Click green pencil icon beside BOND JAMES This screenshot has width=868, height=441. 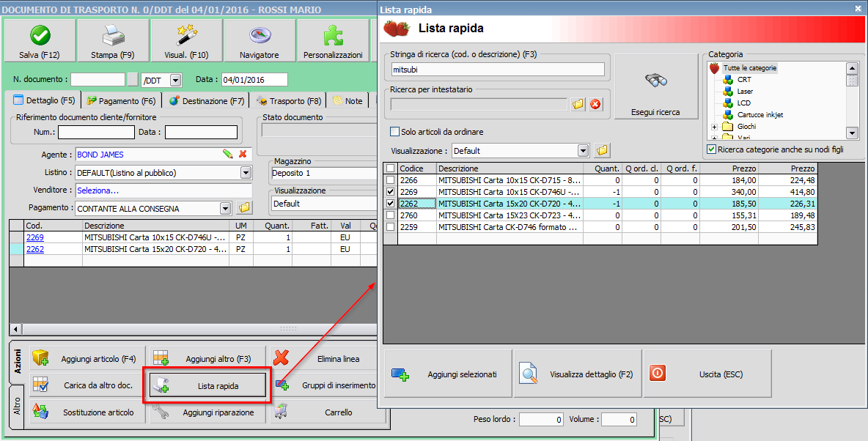pos(227,155)
